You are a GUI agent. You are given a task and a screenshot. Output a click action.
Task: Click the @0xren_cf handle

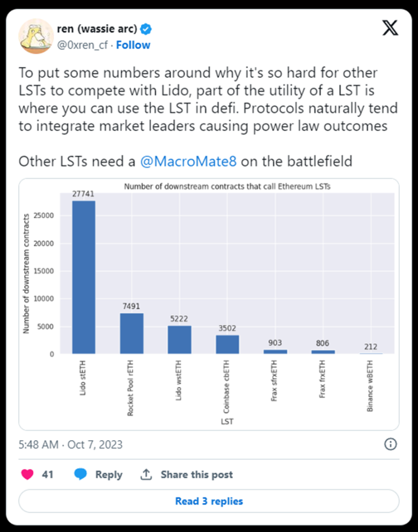[83, 45]
